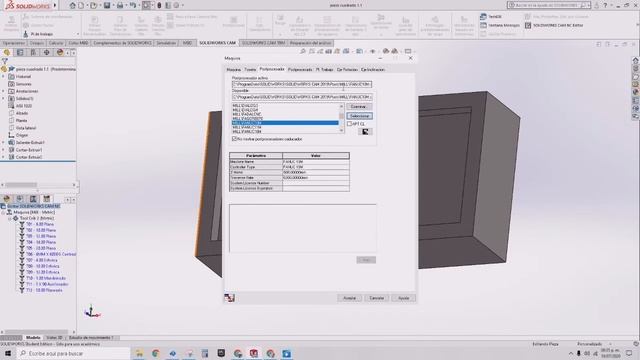This screenshot has height=360, width=640.
Task: Click the SOLIDWORKS help question mark icon
Action: [x=605, y=5]
